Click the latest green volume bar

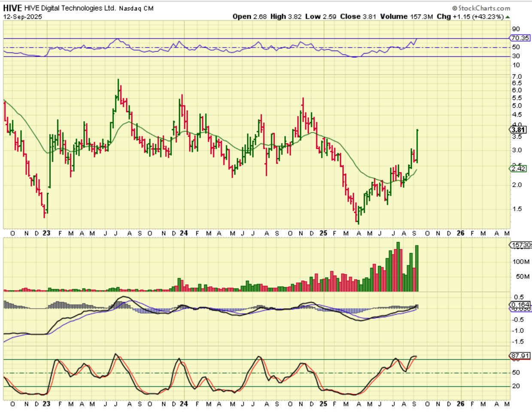tap(416, 268)
